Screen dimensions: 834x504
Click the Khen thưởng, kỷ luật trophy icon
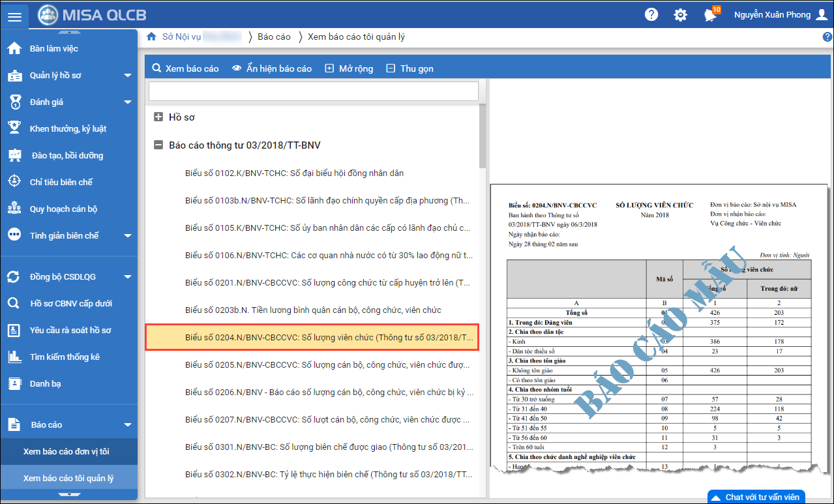click(x=14, y=128)
